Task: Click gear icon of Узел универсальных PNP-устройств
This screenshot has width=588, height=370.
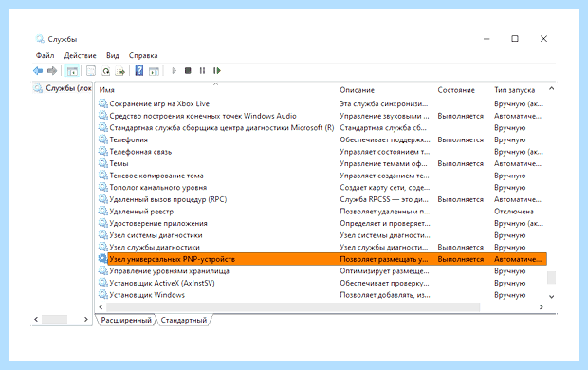Action: pyautogui.click(x=103, y=259)
